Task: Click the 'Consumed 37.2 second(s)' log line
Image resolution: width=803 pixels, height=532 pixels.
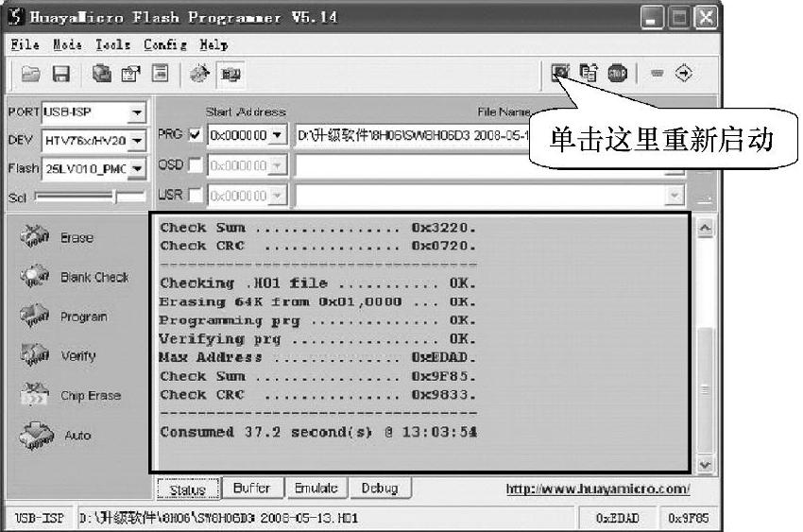Action: pyautogui.click(x=318, y=432)
